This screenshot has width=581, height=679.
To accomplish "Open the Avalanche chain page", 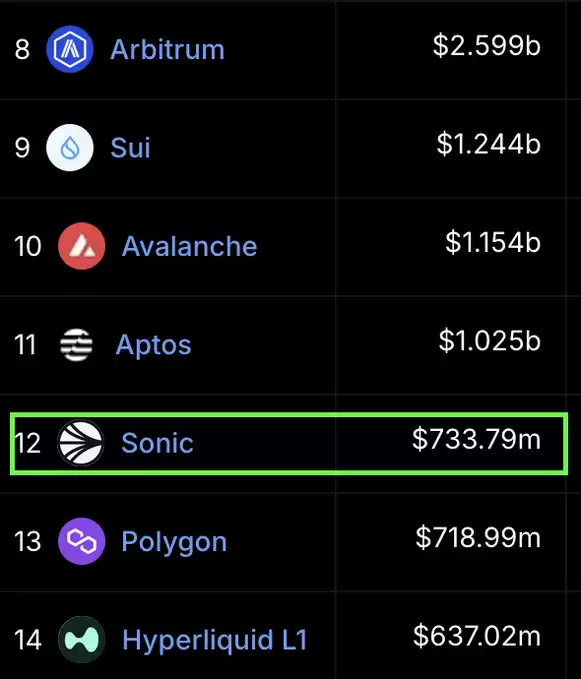I will (189, 246).
